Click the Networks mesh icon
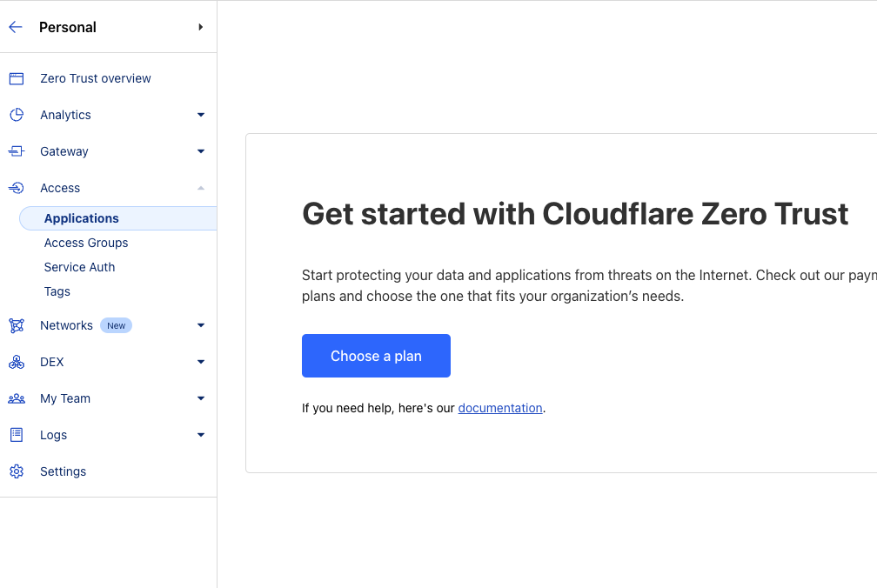Image resolution: width=877 pixels, height=588 pixels. (x=16, y=325)
